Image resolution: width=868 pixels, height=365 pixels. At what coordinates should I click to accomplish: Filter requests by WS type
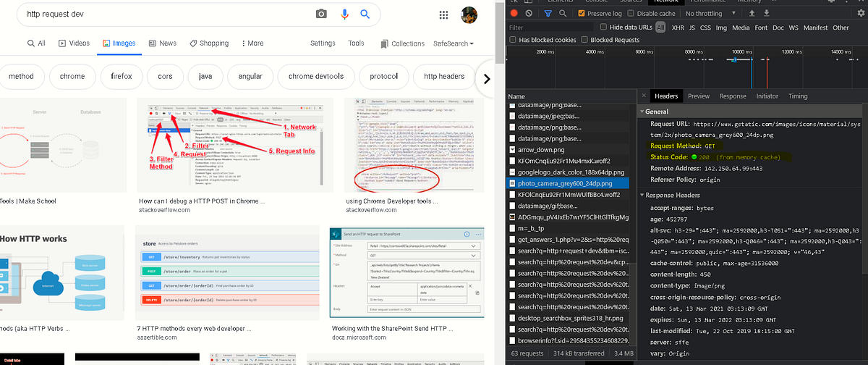tap(794, 28)
